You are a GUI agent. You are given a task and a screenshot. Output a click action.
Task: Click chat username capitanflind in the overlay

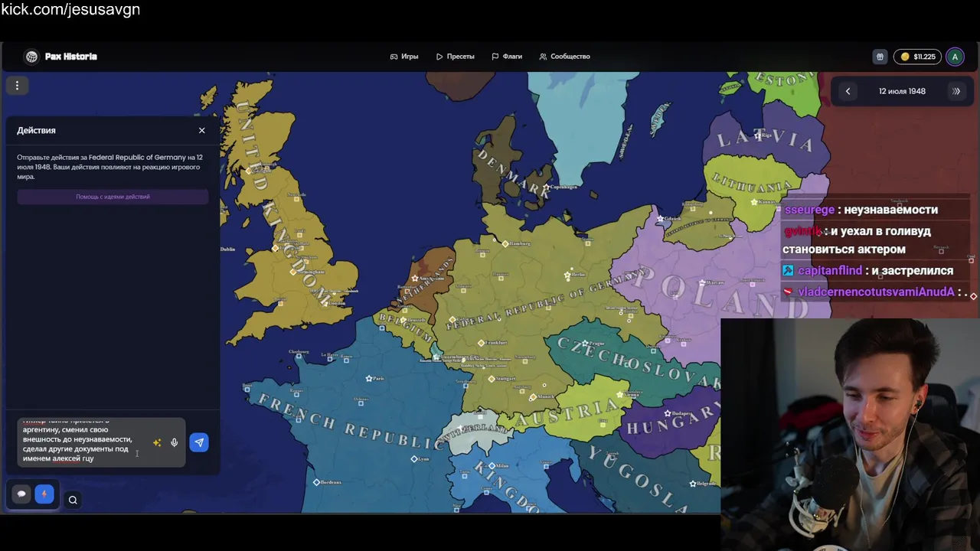click(x=830, y=270)
